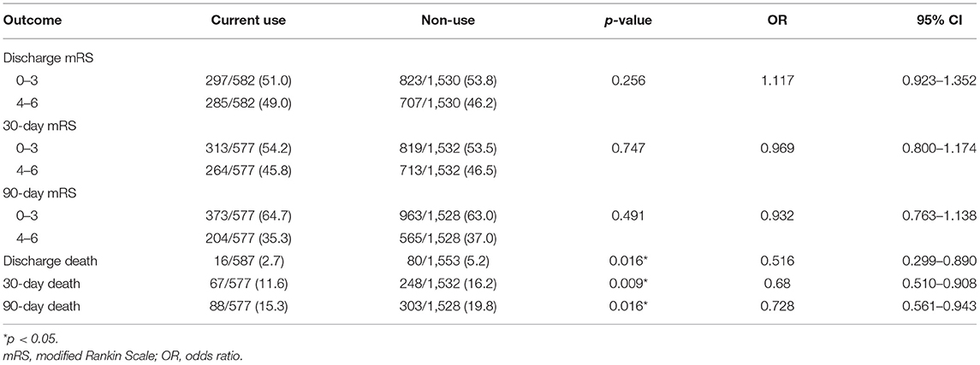Select the Discharge mRS row label
Viewport: 980px width, 365px height.
coord(39,58)
